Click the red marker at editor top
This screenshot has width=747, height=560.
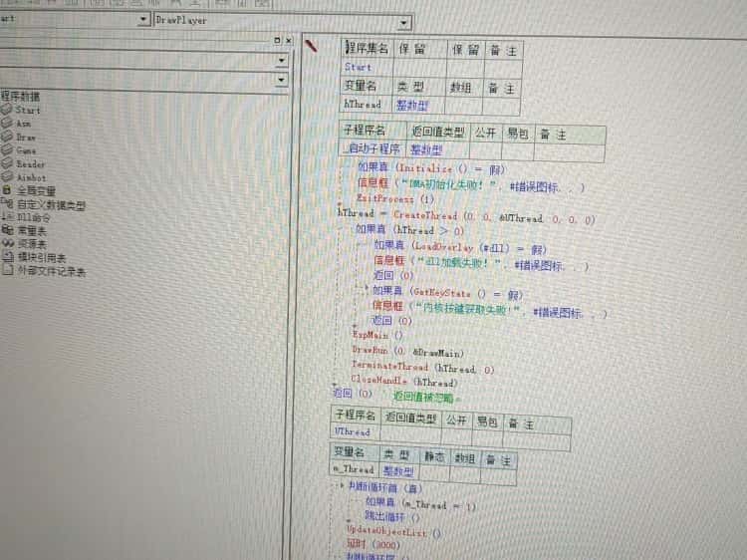click(311, 46)
